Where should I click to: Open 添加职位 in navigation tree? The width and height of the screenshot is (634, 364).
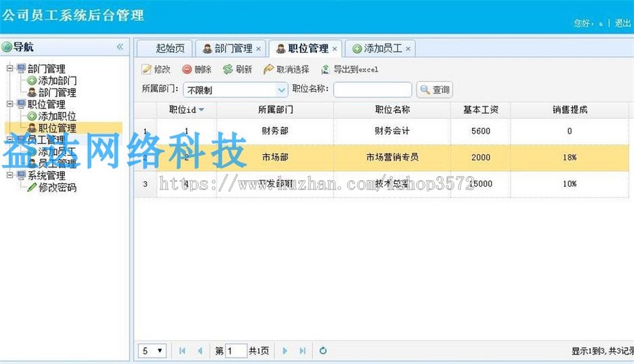click(x=57, y=116)
